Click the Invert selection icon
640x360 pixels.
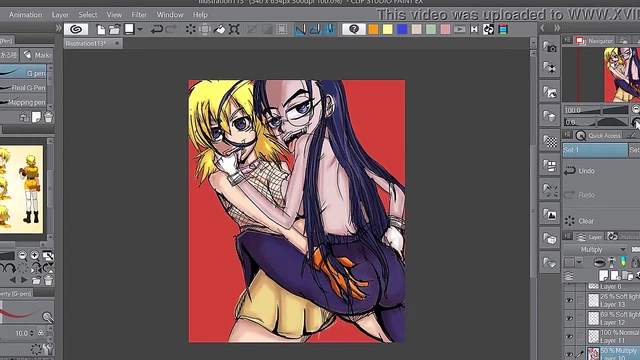click(x=267, y=29)
